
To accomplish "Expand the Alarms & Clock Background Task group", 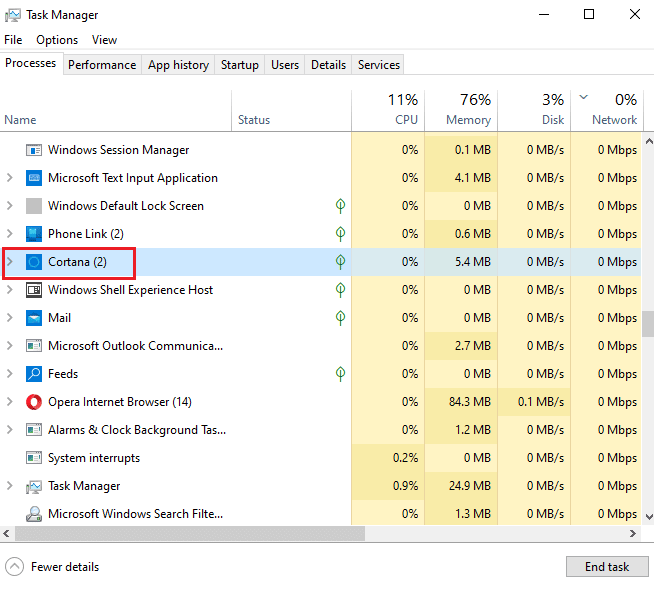I will tap(10, 429).
